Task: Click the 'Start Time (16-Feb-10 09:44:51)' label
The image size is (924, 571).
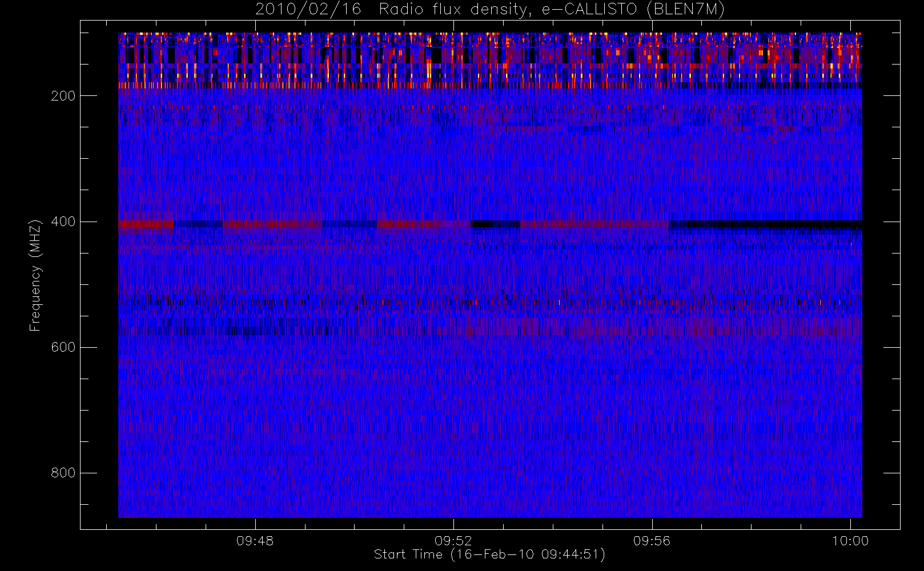Action: coord(489,554)
